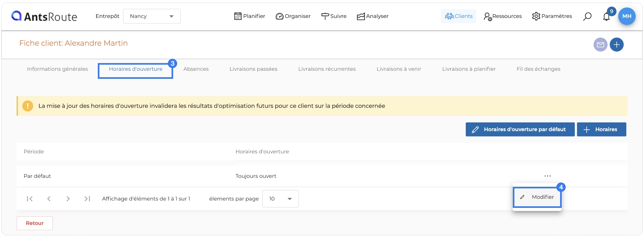
Task: Open the MH user avatar menu
Action: pos(627,16)
